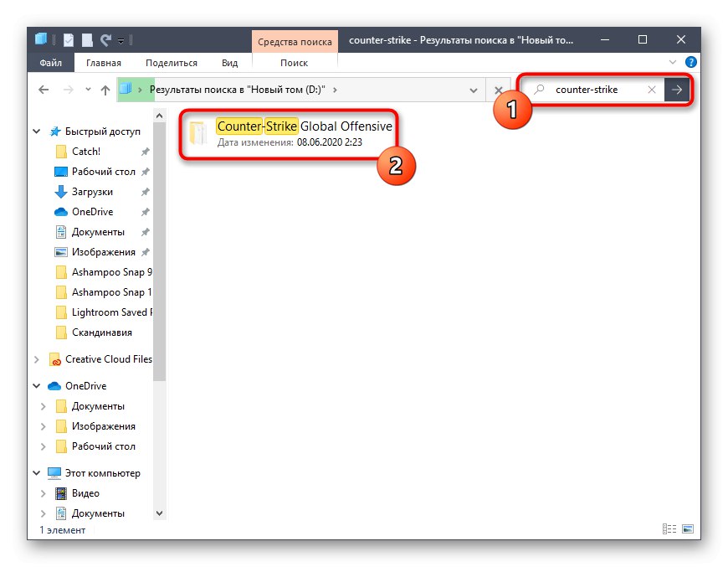The width and height of the screenshot is (728, 567).
Task: Open the Файл menu
Action: 50,63
